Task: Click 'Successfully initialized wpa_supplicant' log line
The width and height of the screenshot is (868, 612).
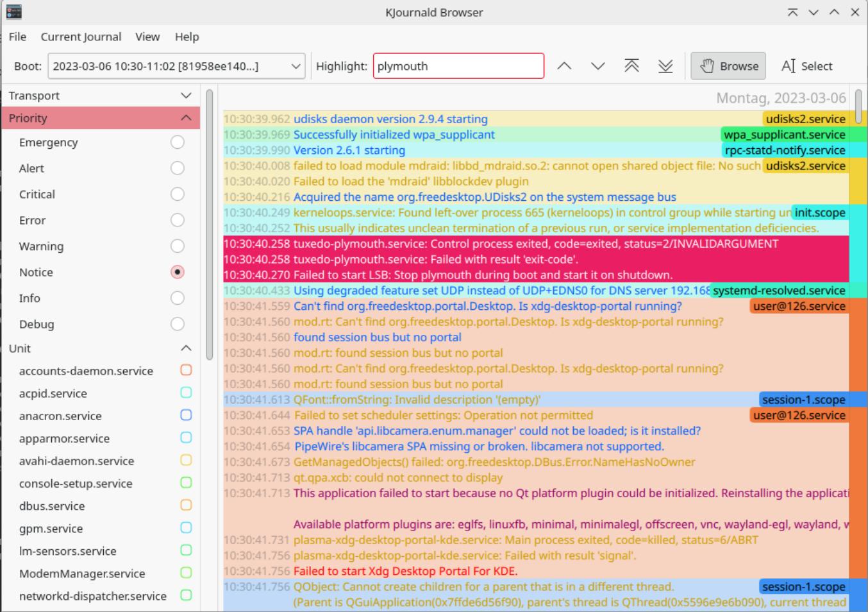Action: (394, 135)
